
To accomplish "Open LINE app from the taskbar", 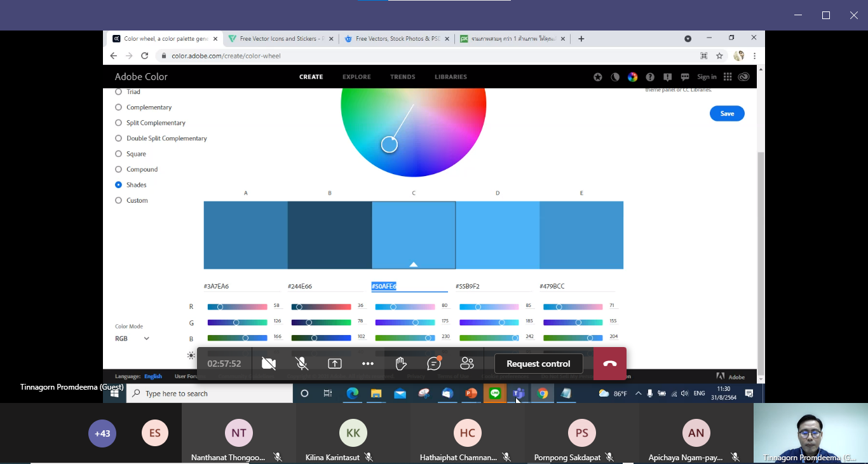I will 495,393.
